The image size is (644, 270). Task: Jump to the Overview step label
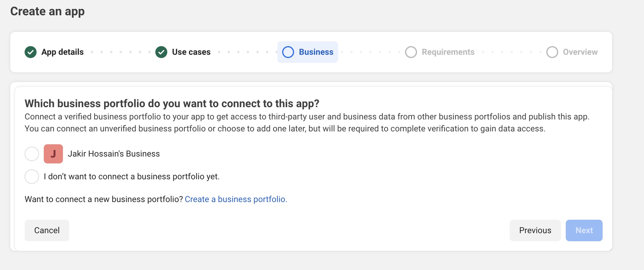580,52
